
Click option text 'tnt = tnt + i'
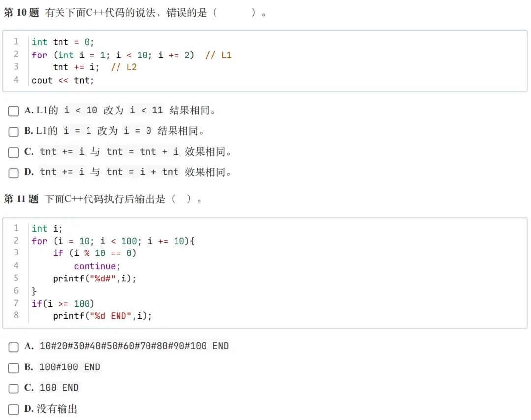[142, 152]
